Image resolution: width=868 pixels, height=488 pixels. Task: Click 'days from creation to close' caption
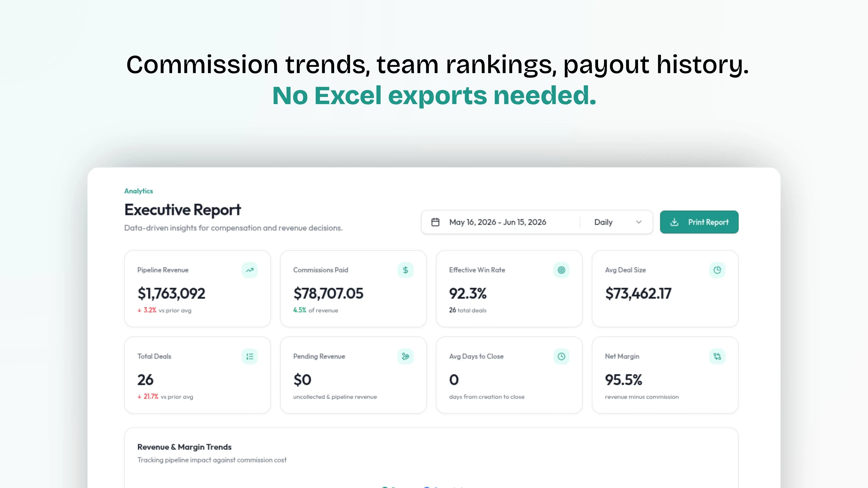click(487, 397)
